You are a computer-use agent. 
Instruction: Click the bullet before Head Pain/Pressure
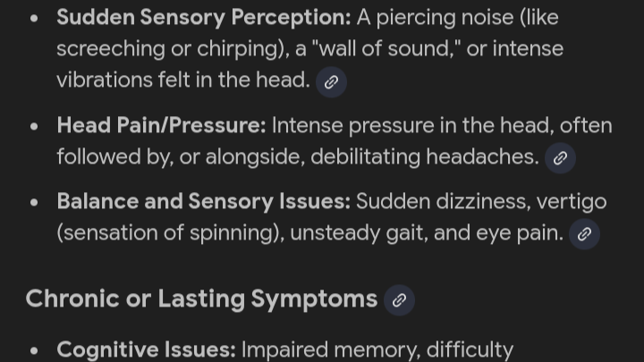pyautogui.click(x=34, y=127)
